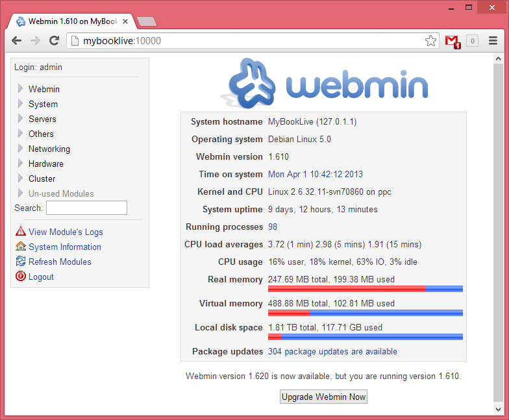Open System Information link
This screenshot has width=509, height=420.
point(65,247)
